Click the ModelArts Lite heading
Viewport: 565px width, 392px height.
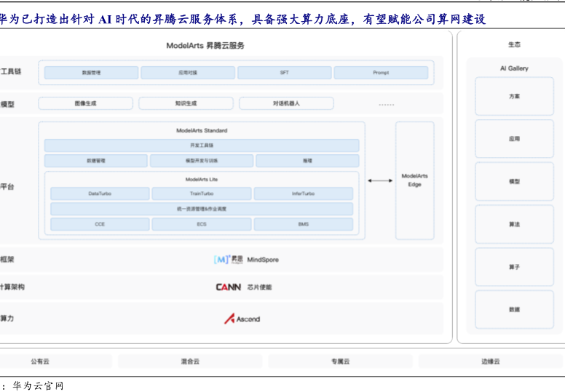(x=202, y=180)
